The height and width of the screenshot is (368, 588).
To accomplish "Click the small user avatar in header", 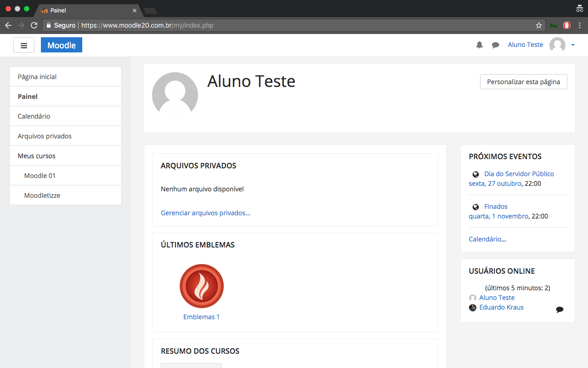I will coord(557,45).
